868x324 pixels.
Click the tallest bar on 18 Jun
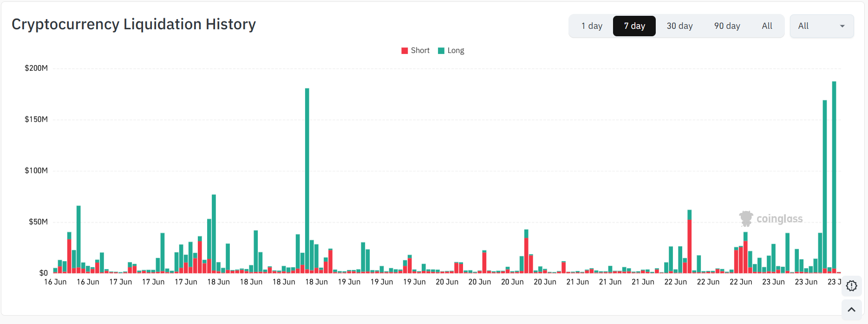(x=307, y=180)
